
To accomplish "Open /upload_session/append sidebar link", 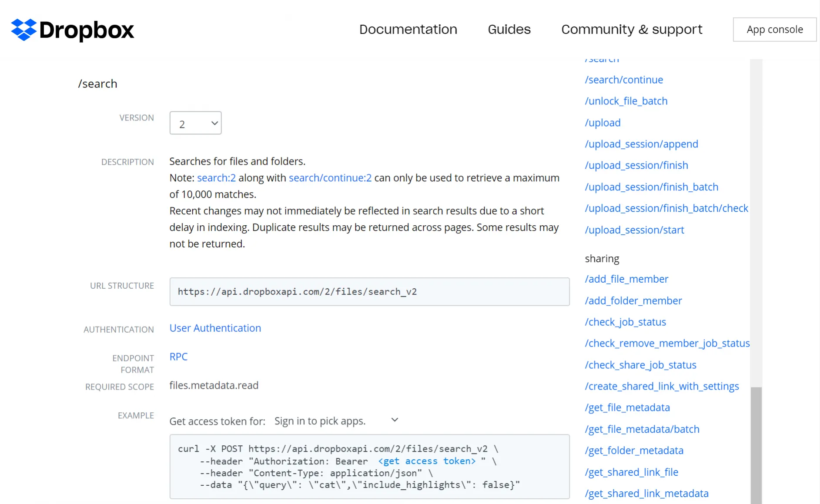I will click(x=641, y=144).
